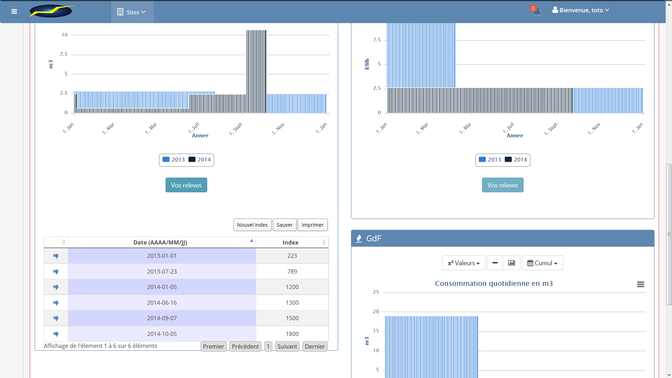Open GdF chart export context menu

pos(640,284)
